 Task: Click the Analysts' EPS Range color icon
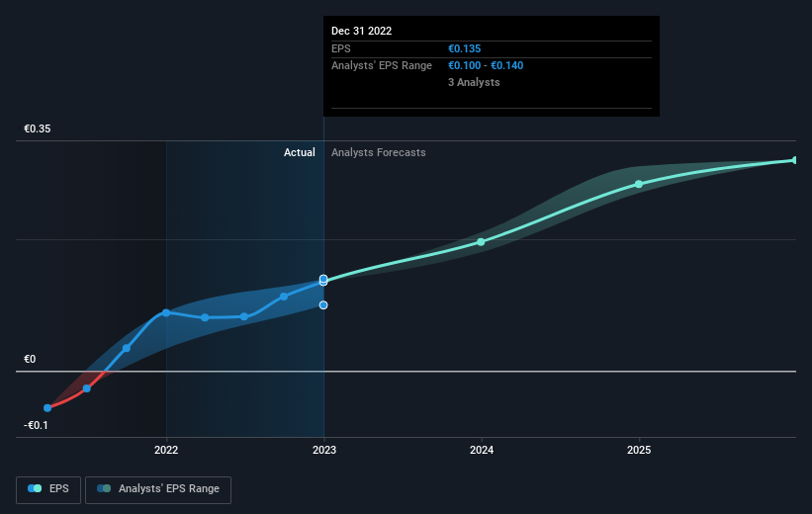click(x=104, y=488)
